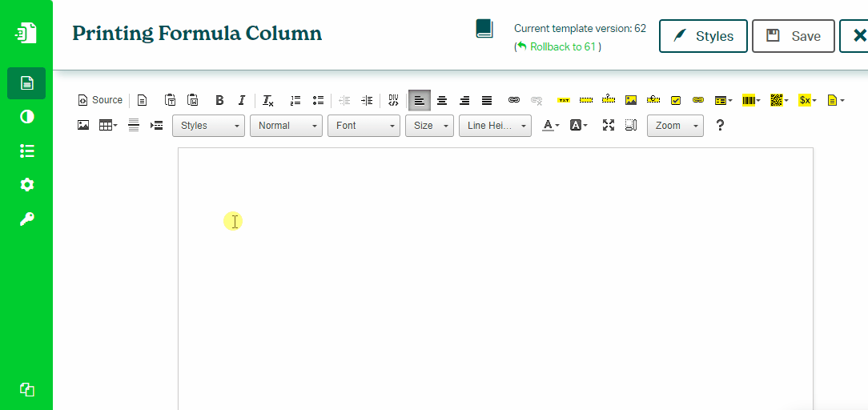Image resolution: width=868 pixels, height=410 pixels.
Task: Open the Font dropdown
Action: coord(363,126)
